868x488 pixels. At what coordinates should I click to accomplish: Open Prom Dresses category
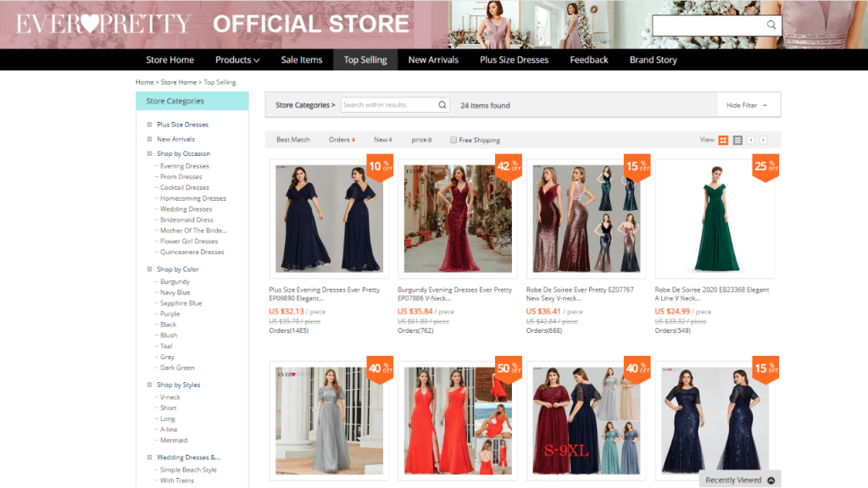[x=181, y=176]
